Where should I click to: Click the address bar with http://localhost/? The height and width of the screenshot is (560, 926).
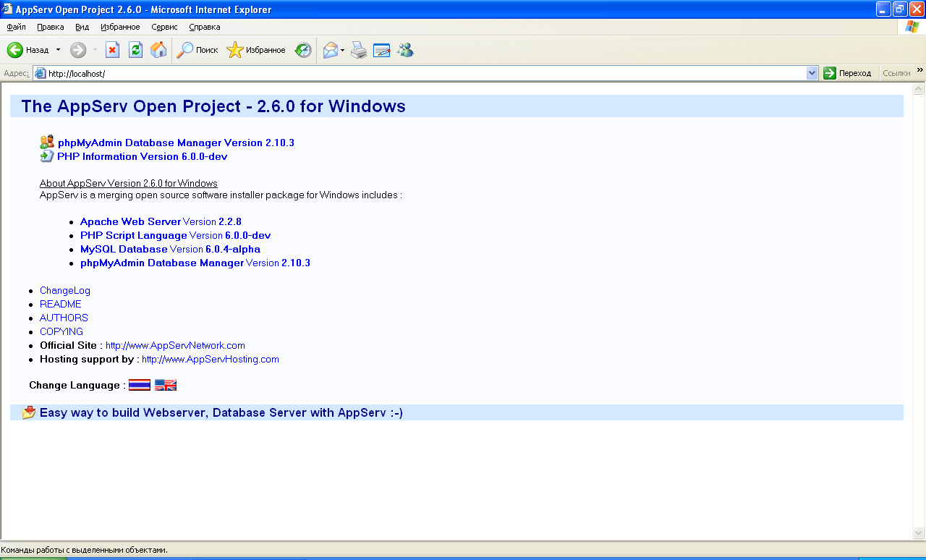pos(426,73)
